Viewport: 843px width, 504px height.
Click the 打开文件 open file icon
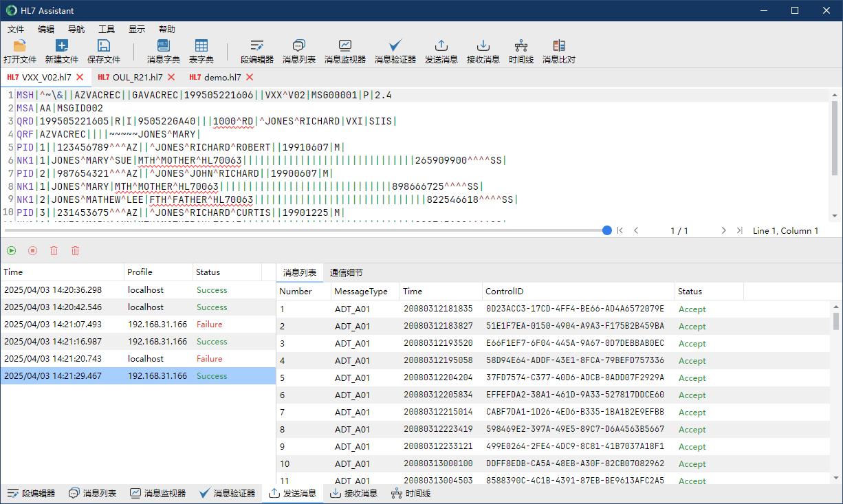(20, 46)
